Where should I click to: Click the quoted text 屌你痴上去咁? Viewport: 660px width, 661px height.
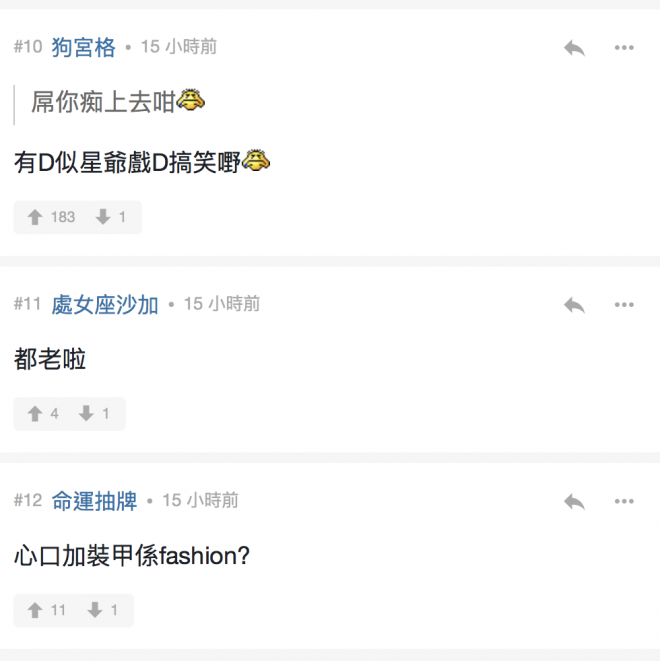[103, 101]
